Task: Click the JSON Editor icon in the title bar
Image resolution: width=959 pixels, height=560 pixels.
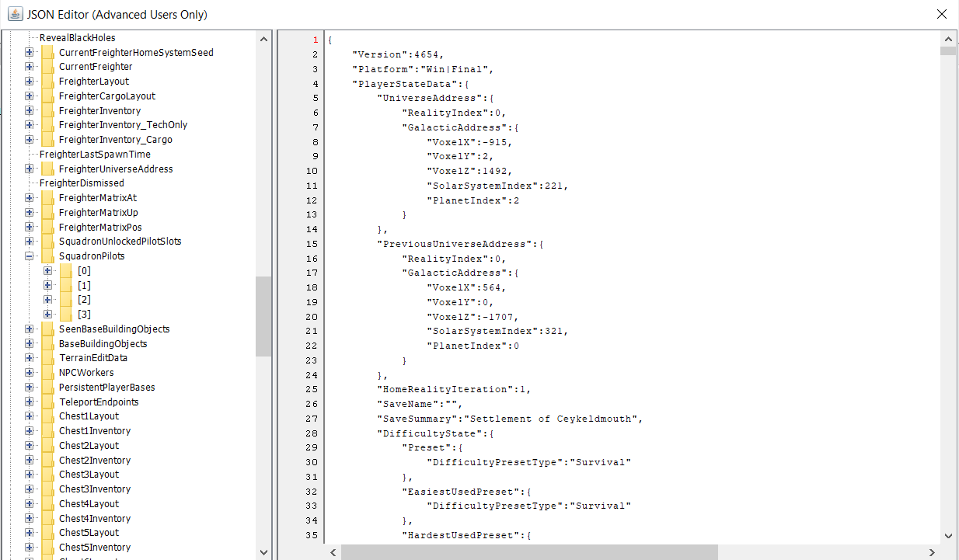Action: [15, 13]
